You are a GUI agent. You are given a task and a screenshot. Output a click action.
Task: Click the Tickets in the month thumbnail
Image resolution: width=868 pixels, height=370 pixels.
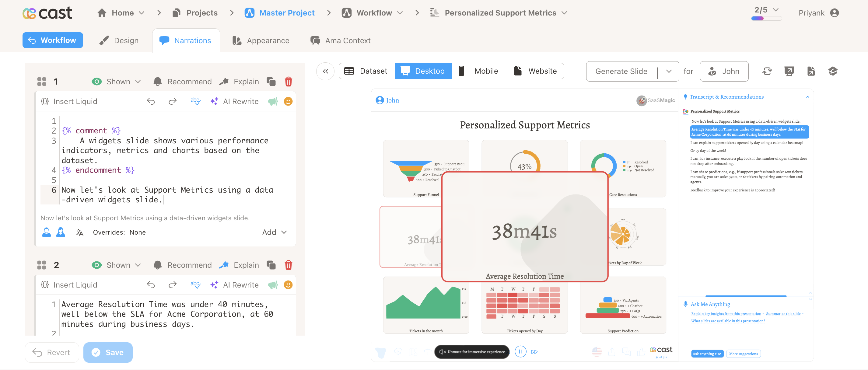[x=425, y=305]
